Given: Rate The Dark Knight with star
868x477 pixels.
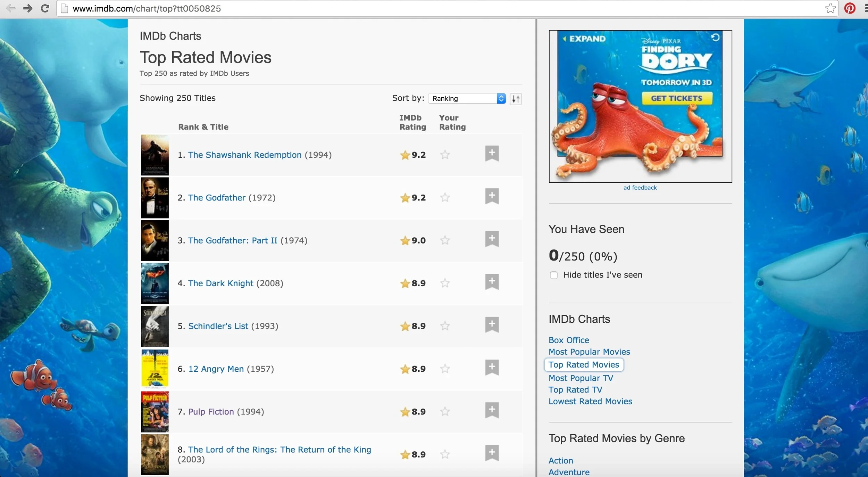Looking at the screenshot, I should [x=445, y=283].
